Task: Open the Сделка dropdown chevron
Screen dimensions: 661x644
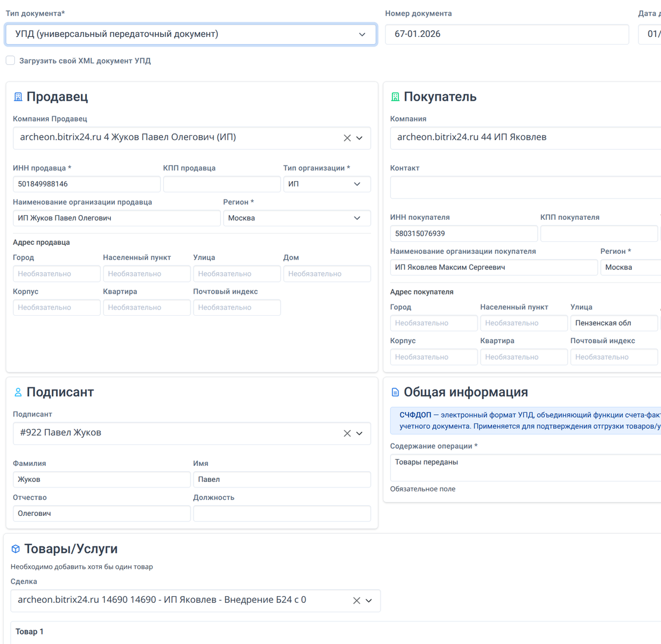Action: point(369,601)
